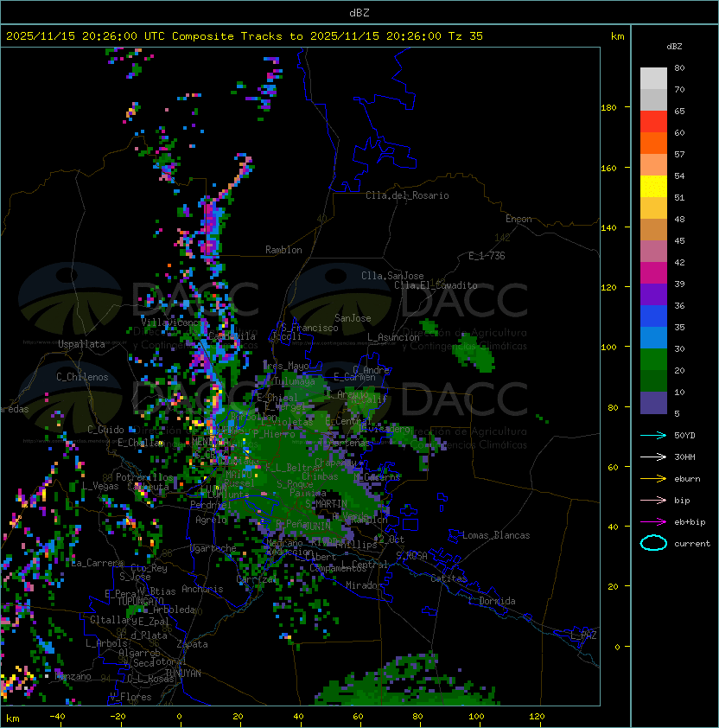The width and height of the screenshot is (719, 728).
Task: Click the 'Carrizal' map label
Action: tap(256, 579)
